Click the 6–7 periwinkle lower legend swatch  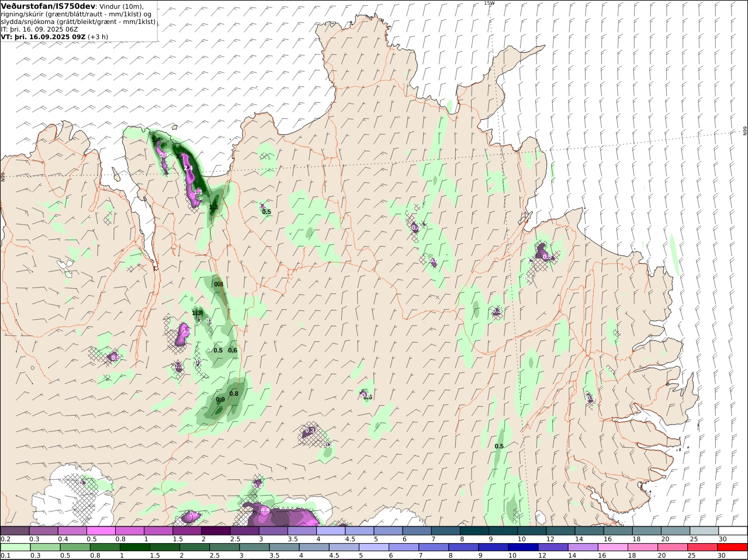click(x=403, y=547)
